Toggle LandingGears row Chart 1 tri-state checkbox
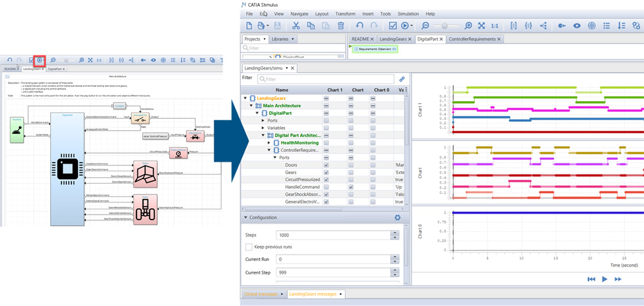This screenshot has width=644, height=306. click(326, 98)
